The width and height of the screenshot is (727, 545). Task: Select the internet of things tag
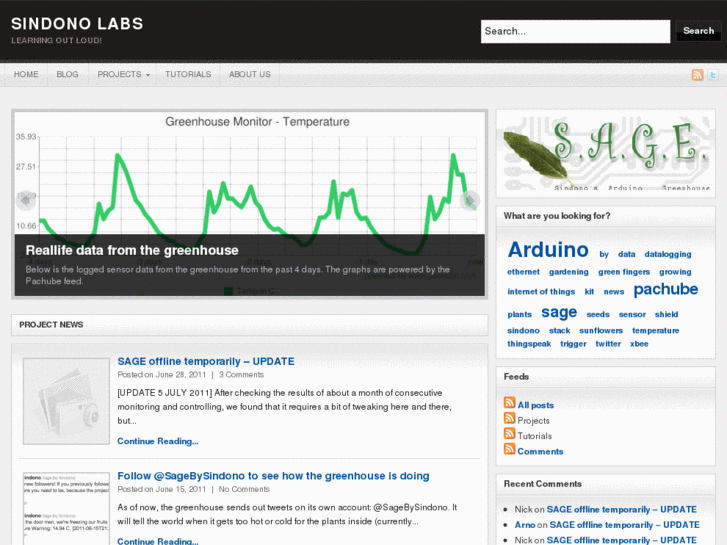pyautogui.click(x=541, y=292)
